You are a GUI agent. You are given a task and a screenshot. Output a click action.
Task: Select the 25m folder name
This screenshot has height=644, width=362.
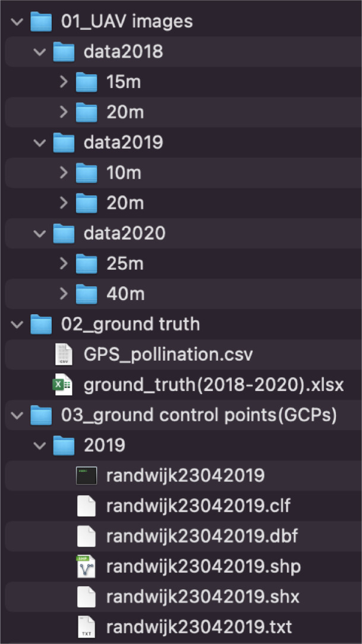click(x=125, y=264)
